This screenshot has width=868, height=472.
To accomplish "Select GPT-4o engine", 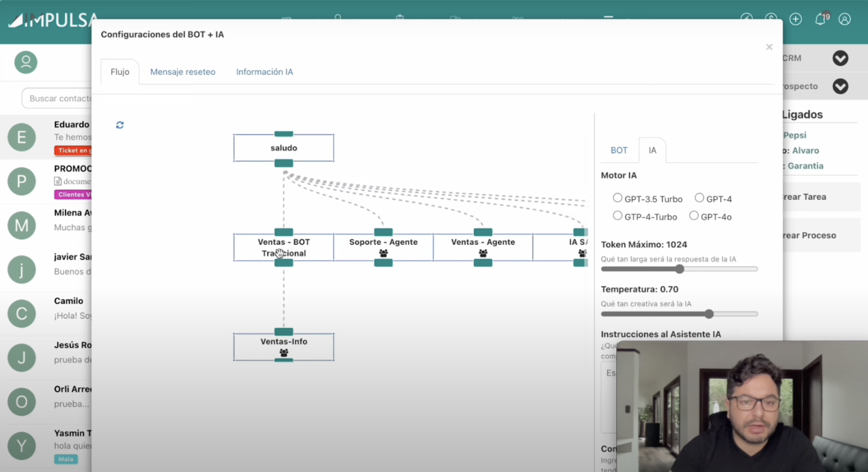I will coord(694,216).
